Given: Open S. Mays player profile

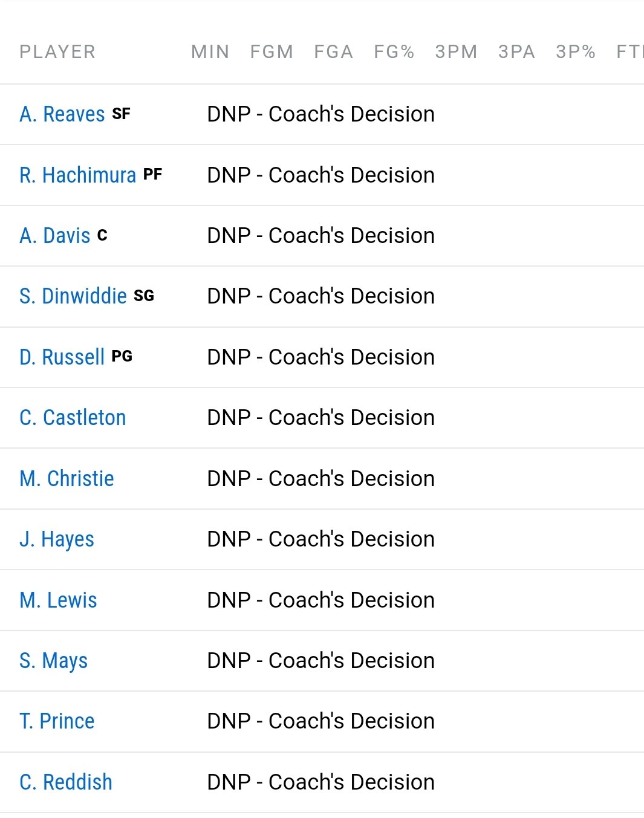Looking at the screenshot, I should (53, 661).
